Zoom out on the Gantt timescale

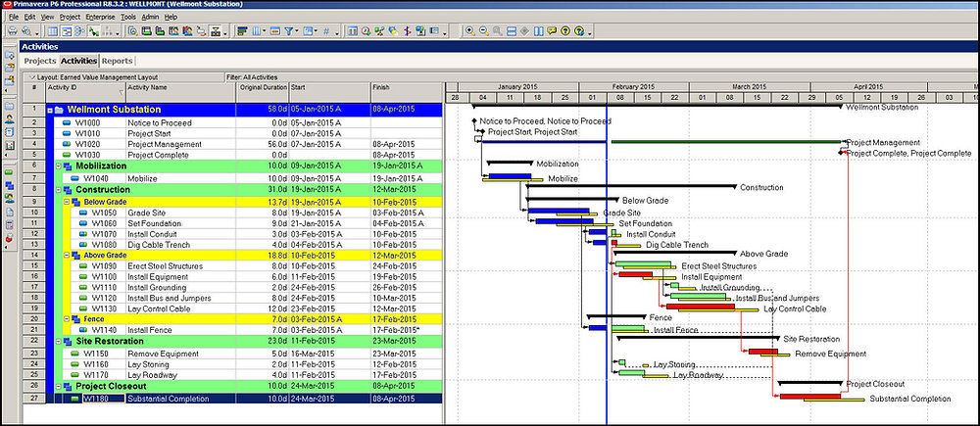click(483, 30)
